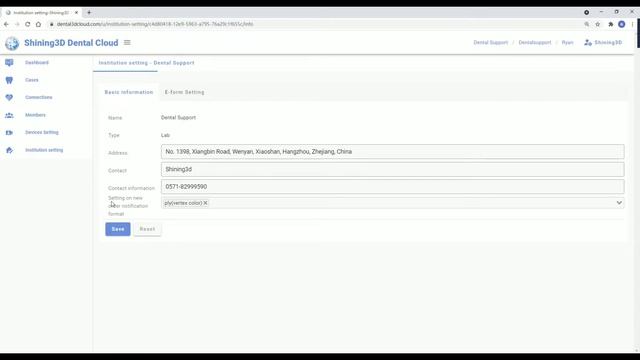The height and width of the screenshot is (360, 640).
Task: Open the browser extensions puzzle icon
Action: coord(611,24)
